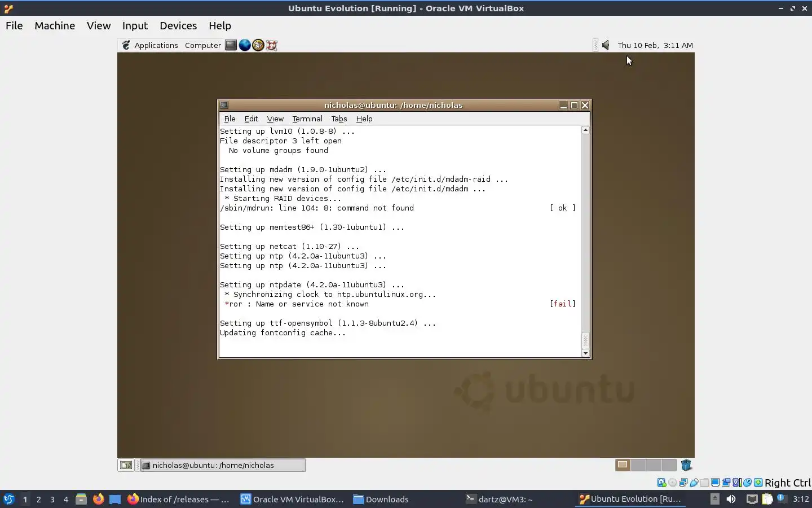Select the first guest workspace in switcher

click(x=623, y=465)
